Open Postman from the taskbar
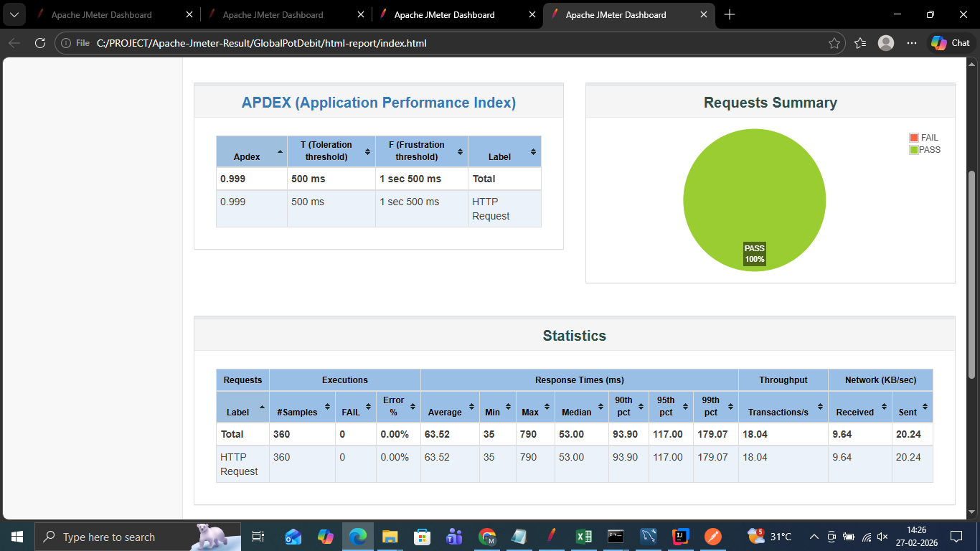 pos(712,537)
